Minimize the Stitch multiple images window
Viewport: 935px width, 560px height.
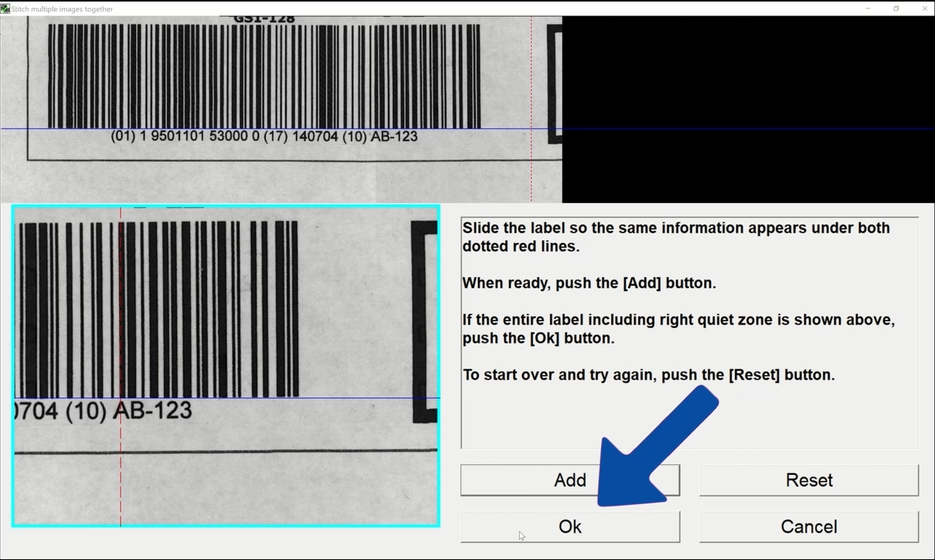[868, 9]
